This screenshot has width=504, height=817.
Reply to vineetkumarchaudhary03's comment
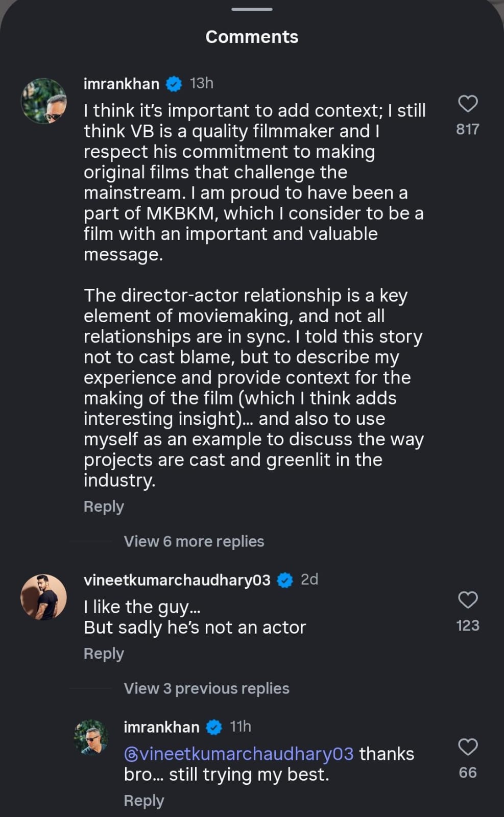click(x=104, y=654)
